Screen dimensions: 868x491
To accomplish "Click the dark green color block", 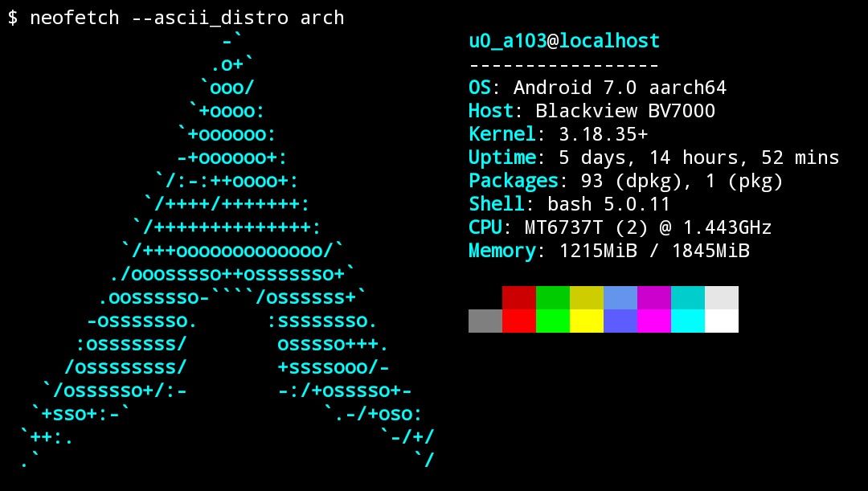I will point(552,298).
